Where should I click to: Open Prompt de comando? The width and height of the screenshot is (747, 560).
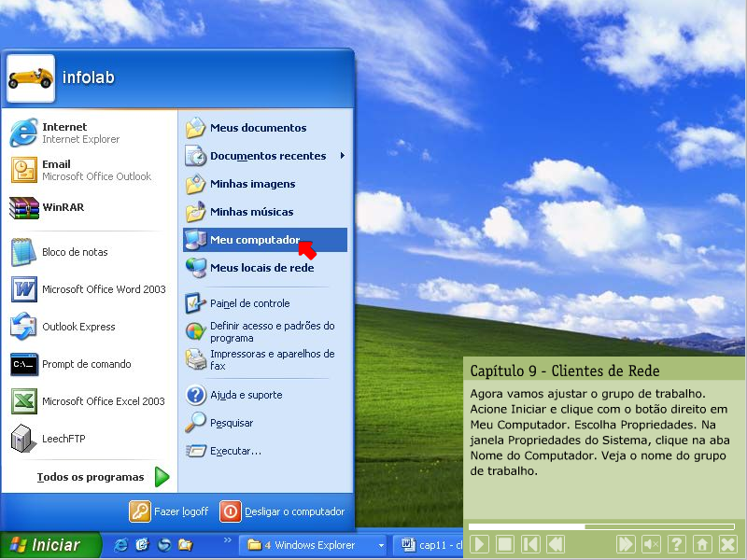click(x=85, y=364)
